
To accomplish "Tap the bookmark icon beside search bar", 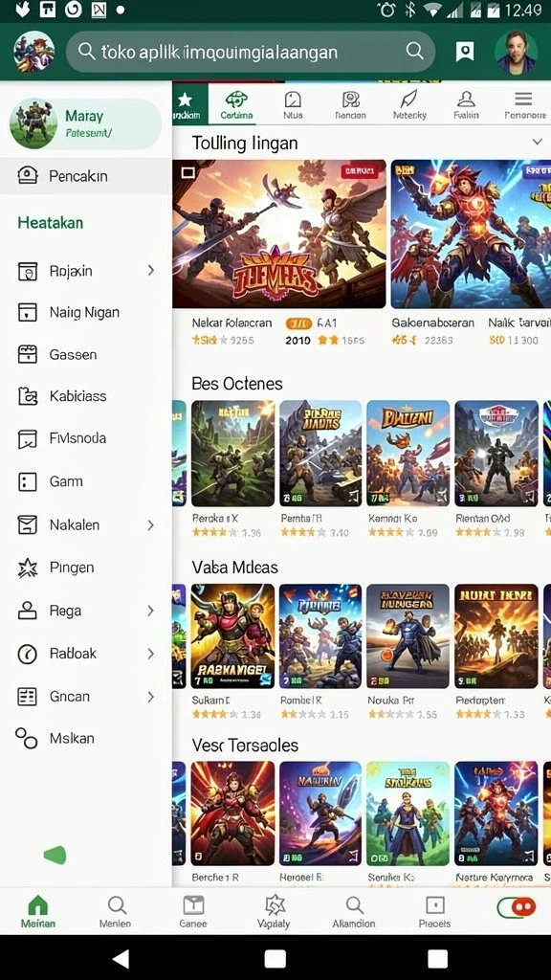I will tap(465, 52).
